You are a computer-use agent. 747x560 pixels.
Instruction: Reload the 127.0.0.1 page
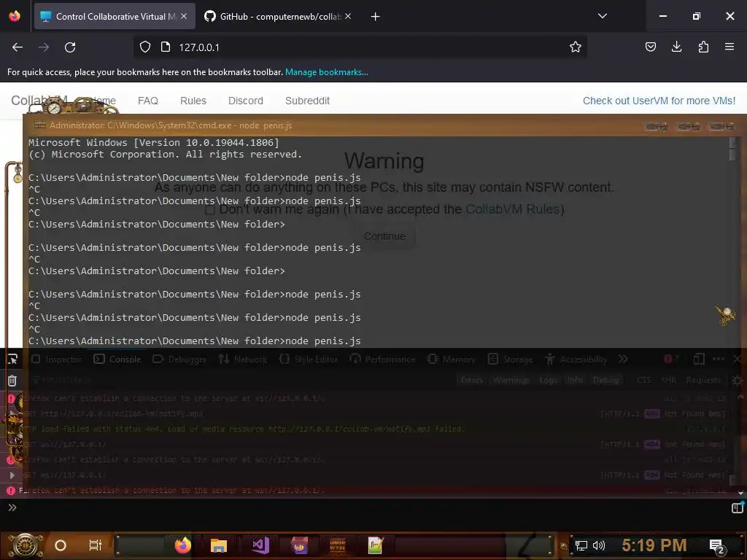coord(70,47)
